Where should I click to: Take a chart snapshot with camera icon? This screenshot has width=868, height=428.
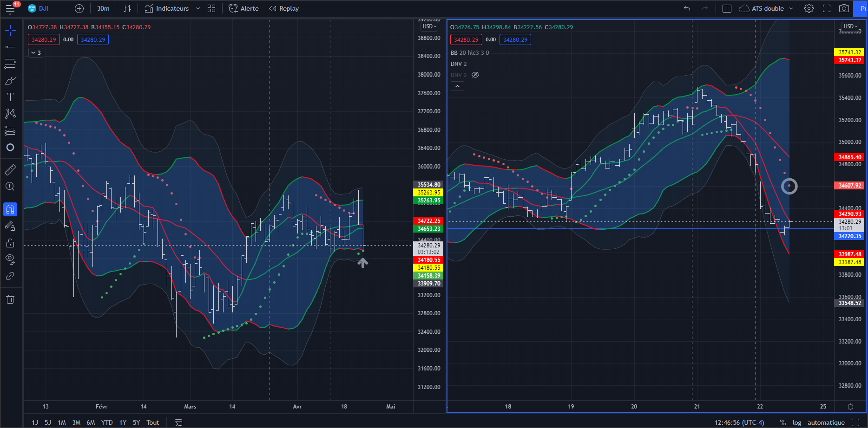click(x=844, y=8)
